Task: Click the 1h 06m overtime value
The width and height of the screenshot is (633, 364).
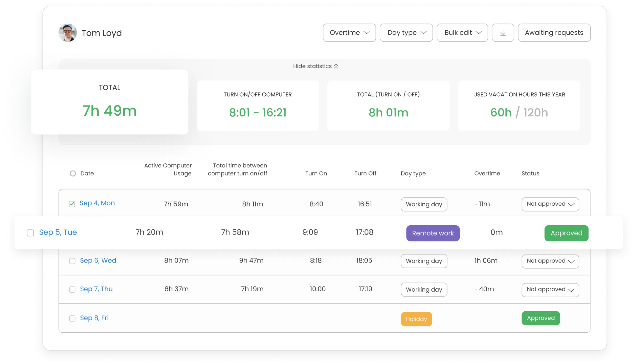Action: [486, 260]
